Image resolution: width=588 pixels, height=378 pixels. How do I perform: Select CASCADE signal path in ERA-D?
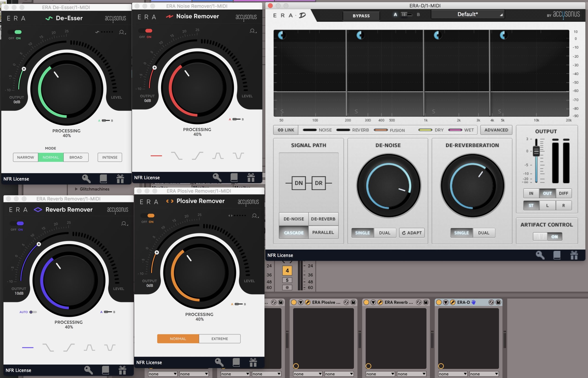tap(293, 232)
